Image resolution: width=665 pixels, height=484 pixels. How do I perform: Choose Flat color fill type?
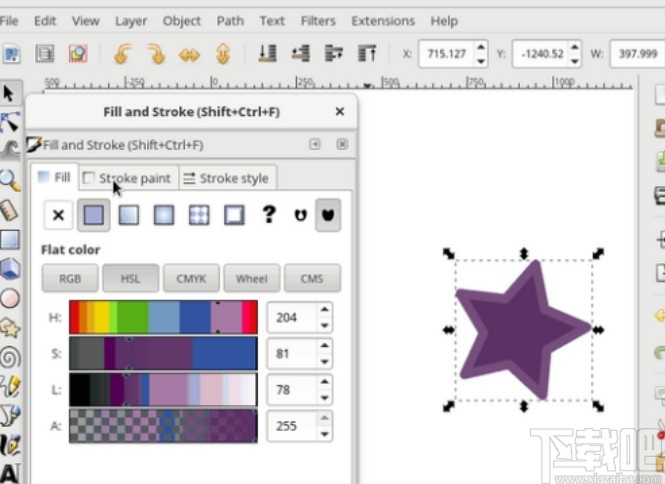(94, 215)
